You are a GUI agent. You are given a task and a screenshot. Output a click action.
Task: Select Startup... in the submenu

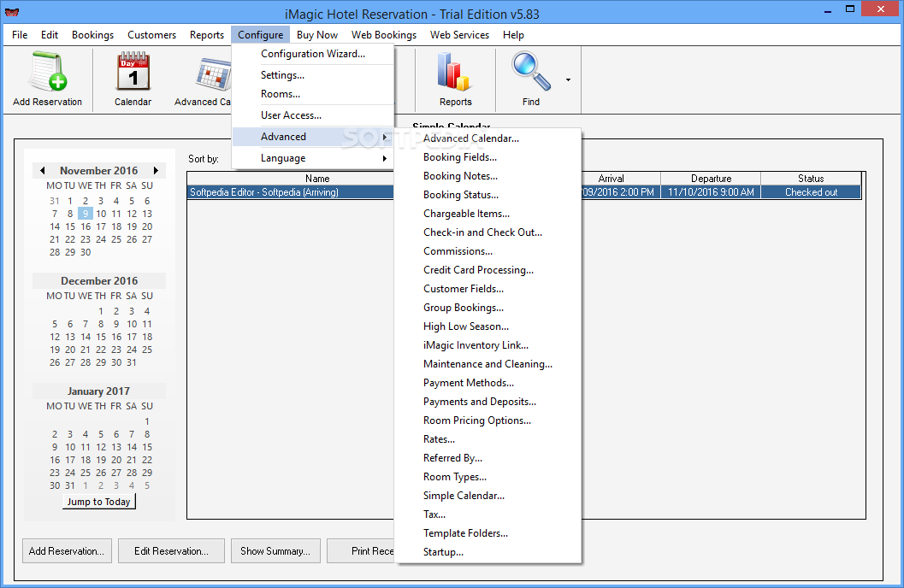[x=487, y=552]
